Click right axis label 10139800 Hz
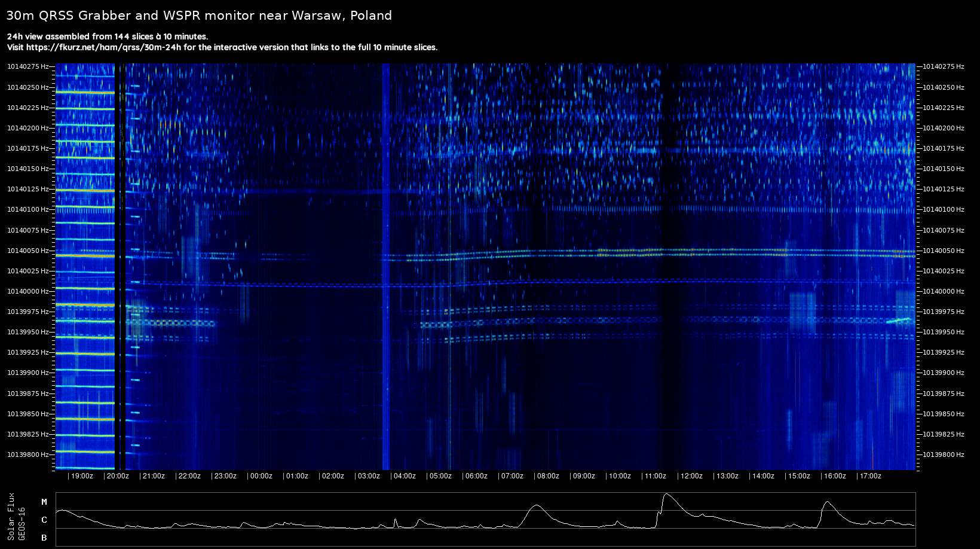 944,455
